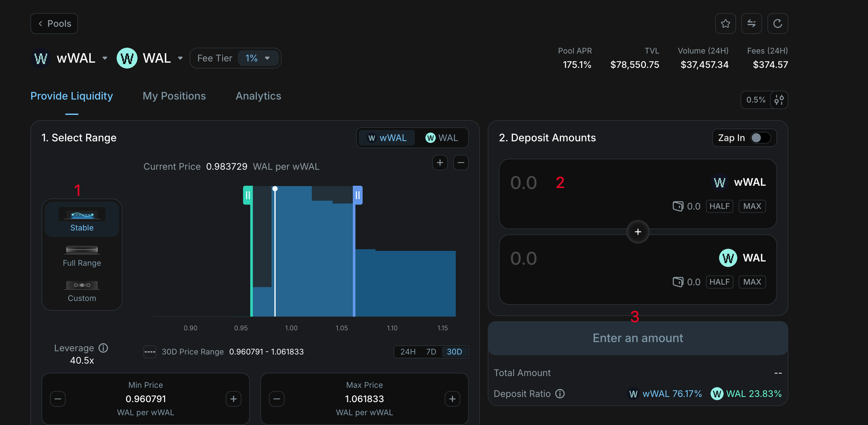Click the blue max price range handle
868x425 pixels.
[x=357, y=195]
